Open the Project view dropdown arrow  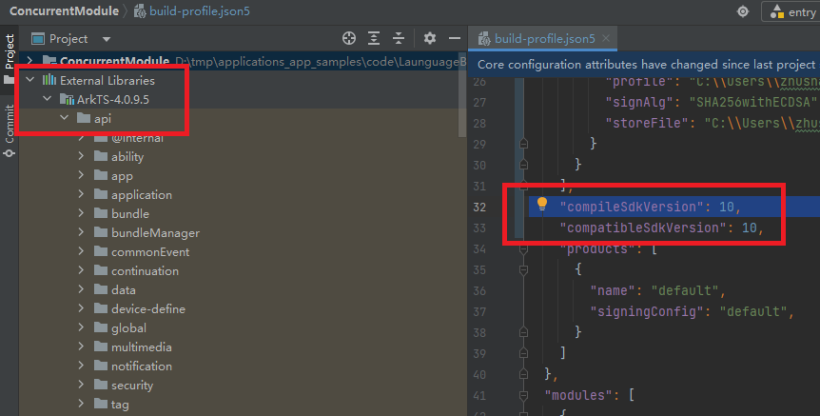(106, 39)
